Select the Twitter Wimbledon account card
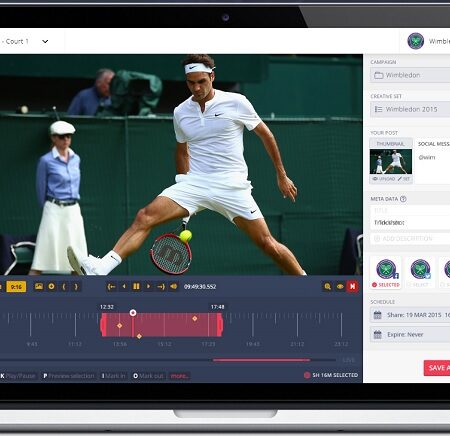 pyautogui.click(x=420, y=273)
